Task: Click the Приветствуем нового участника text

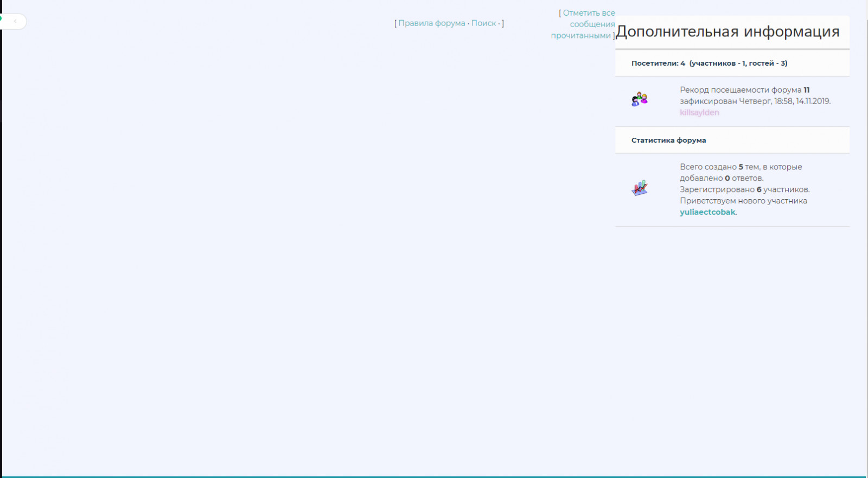Action: 743,201
